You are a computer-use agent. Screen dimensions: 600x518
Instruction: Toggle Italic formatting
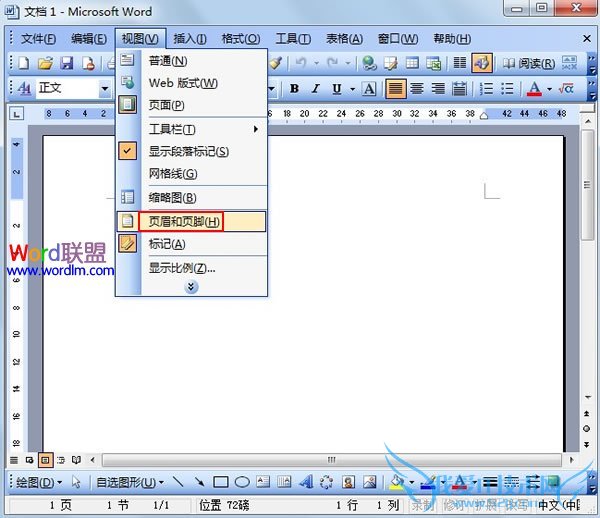(x=315, y=89)
